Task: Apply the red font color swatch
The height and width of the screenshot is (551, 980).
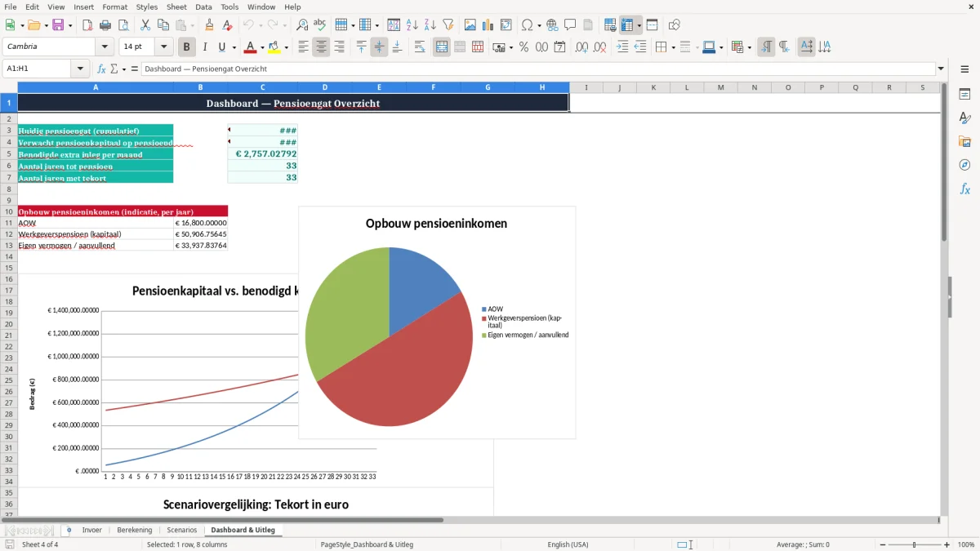Action: point(250,47)
